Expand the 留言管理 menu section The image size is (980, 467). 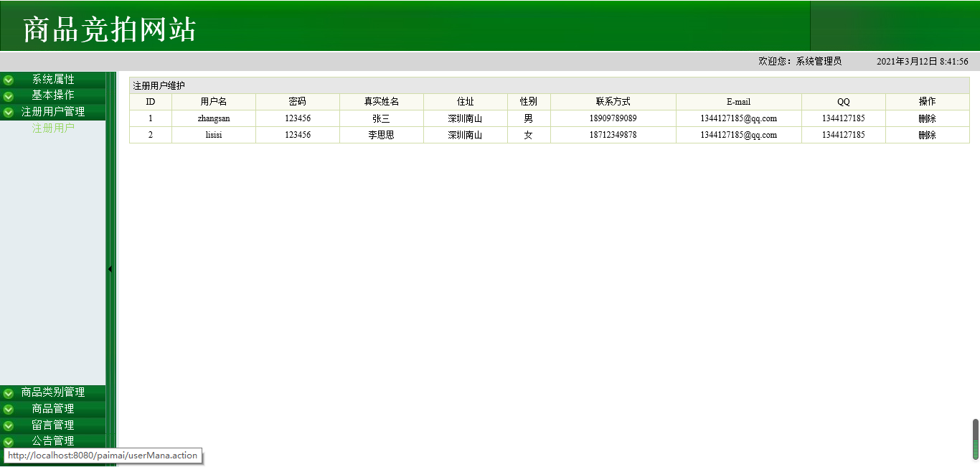pyautogui.click(x=53, y=425)
